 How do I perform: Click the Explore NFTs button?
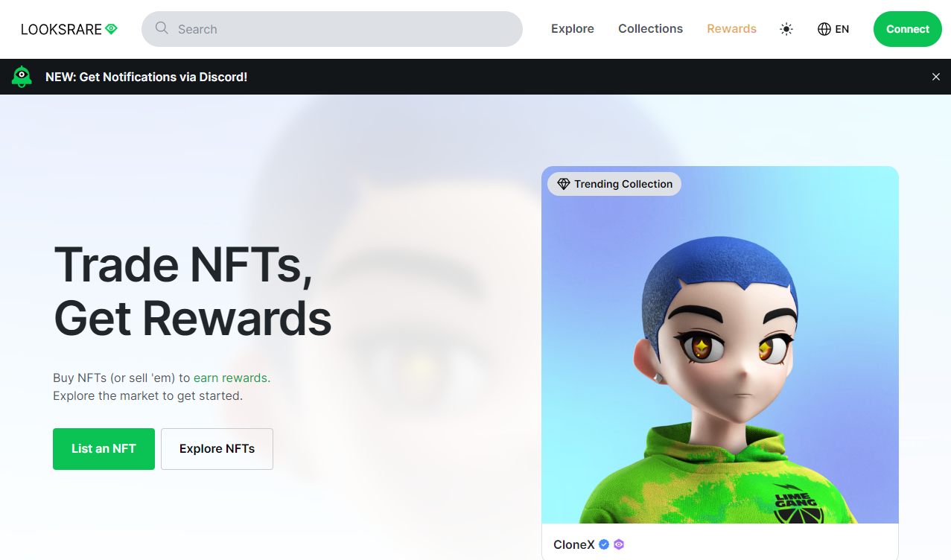point(217,449)
